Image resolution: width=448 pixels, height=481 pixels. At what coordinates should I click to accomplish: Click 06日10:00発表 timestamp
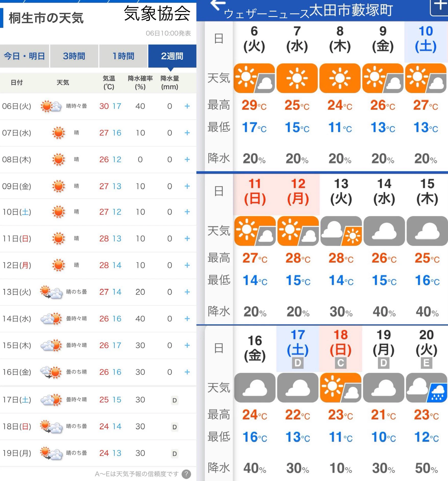168,33
